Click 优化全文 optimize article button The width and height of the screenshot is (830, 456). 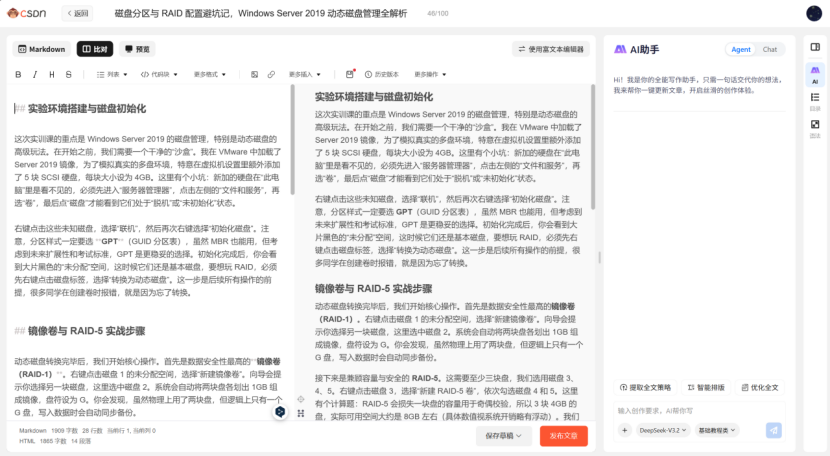[760, 388]
